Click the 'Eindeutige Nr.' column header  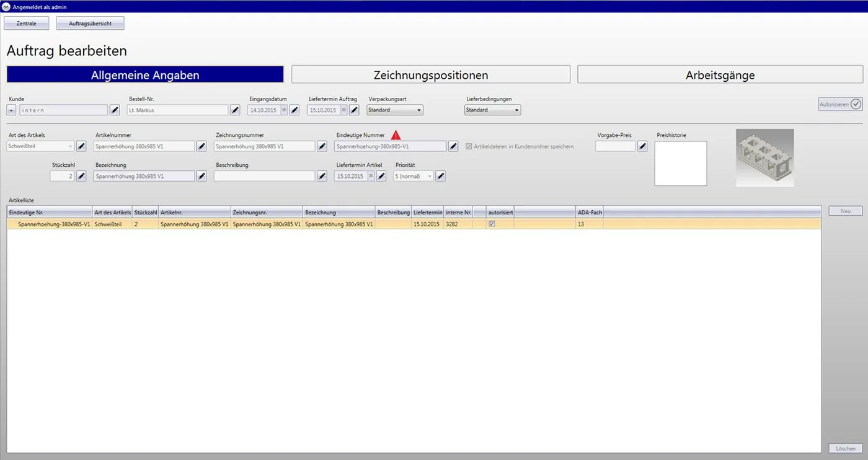[50, 212]
